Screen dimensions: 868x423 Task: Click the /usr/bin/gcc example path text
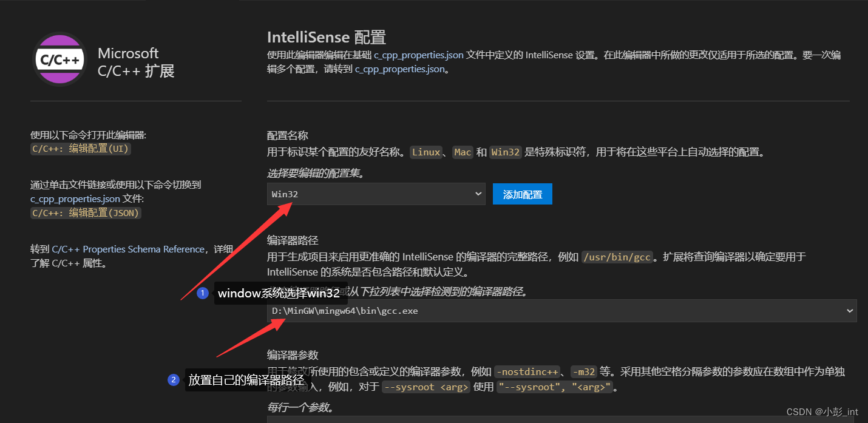click(x=617, y=257)
